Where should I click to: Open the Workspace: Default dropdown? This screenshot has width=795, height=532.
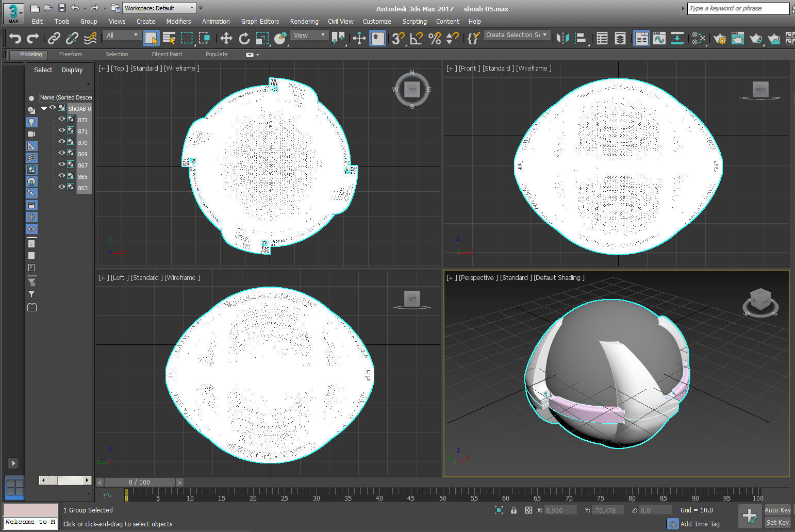click(159, 8)
